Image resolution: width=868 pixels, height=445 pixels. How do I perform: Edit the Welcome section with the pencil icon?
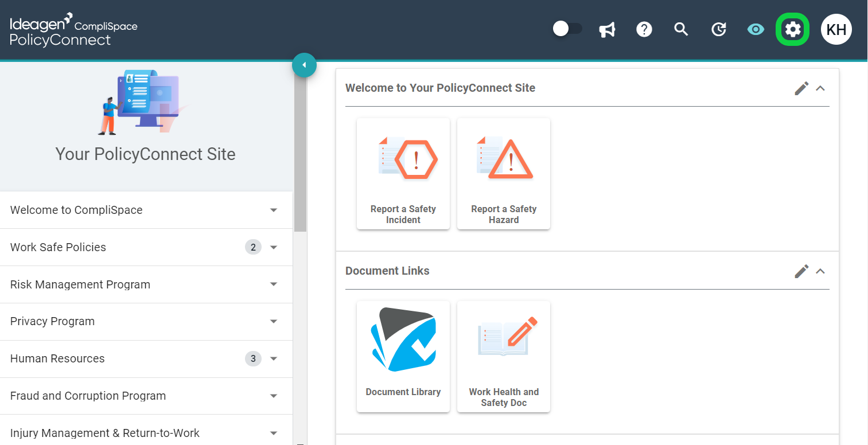801,88
